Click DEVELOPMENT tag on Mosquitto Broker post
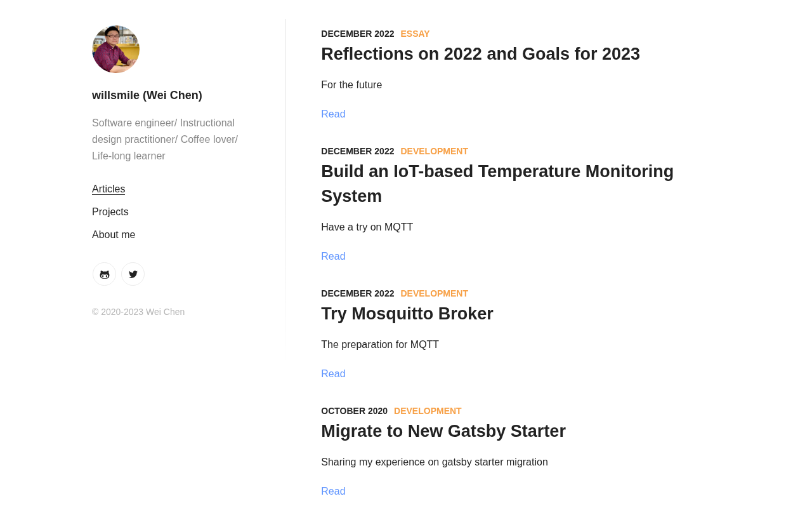Image resolution: width=812 pixels, height=508 pixels. pos(434,293)
